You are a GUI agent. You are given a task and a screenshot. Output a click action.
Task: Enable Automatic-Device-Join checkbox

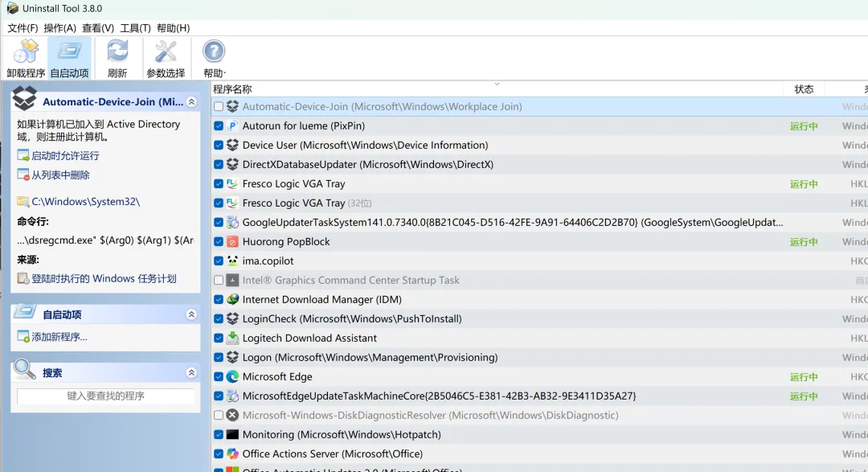pyautogui.click(x=219, y=106)
